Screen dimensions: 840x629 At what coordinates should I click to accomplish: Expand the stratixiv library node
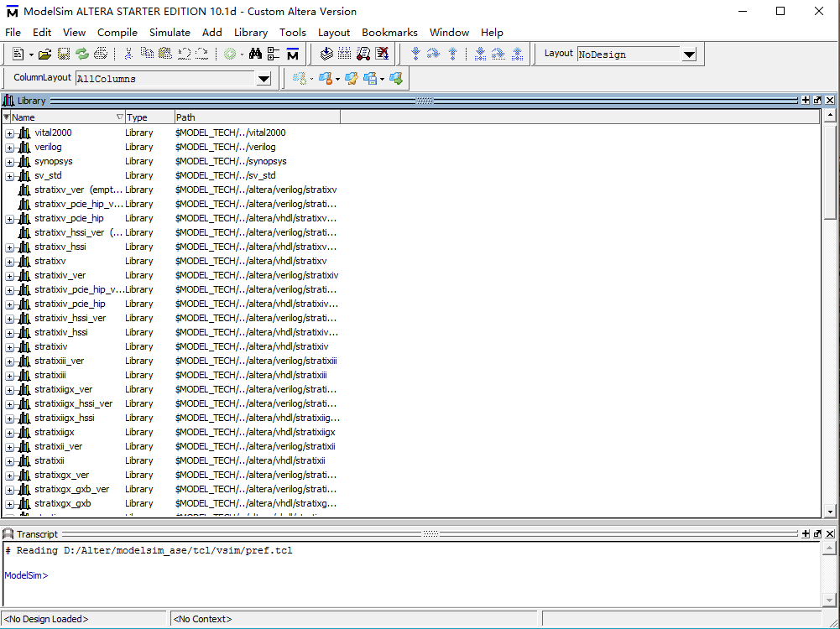pos(9,347)
